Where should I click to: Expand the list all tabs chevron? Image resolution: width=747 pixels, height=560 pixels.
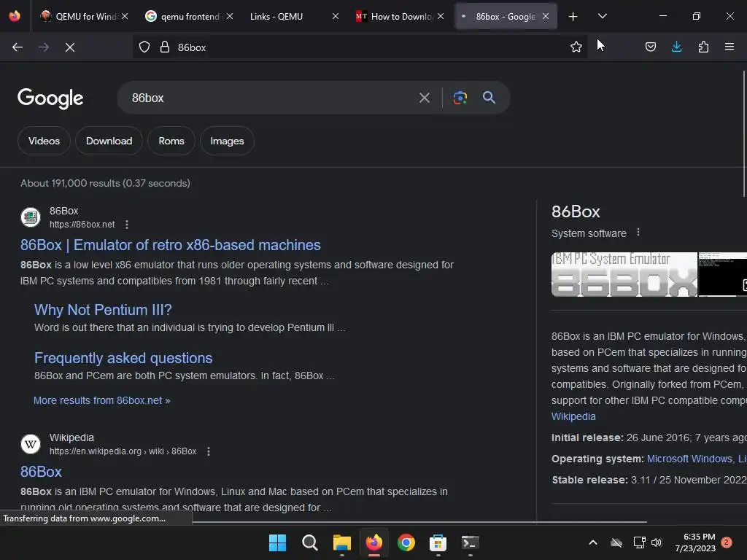(602, 16)
